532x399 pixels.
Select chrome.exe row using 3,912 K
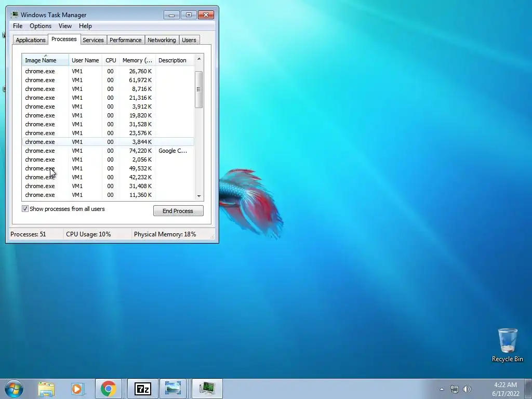pos(108,107)
